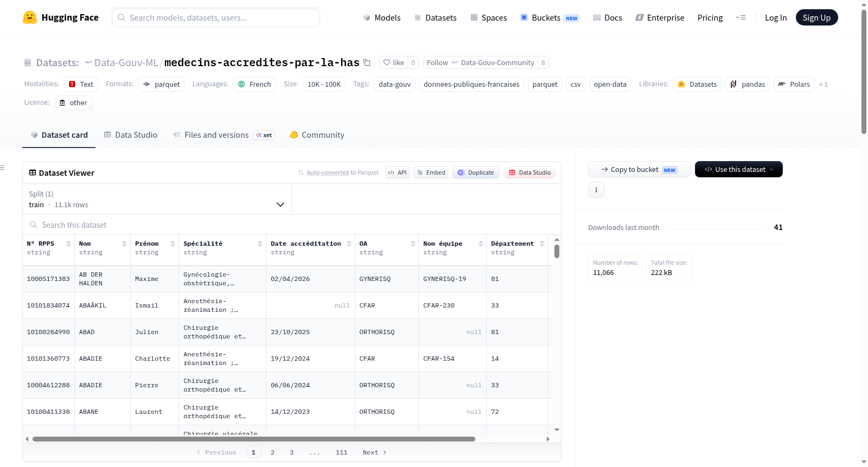868x467 pixels.
Task: Open Docs in top navigation
Action: click(607, 17)
